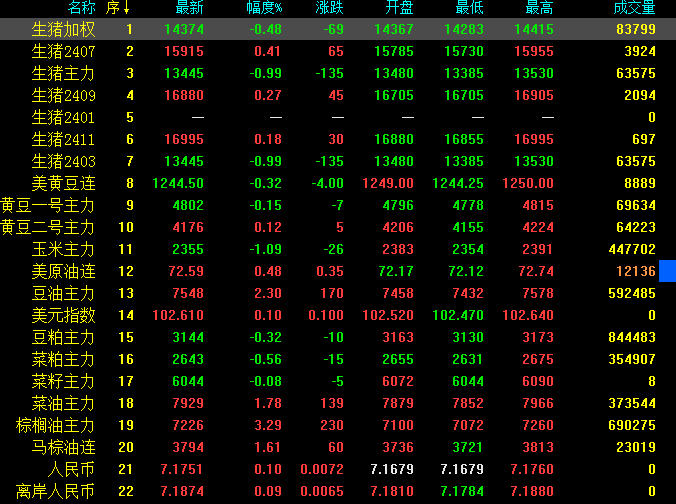Screen dimensions: 676x504
Task: Click the 最高 column header
Action: tap(539, 7)
